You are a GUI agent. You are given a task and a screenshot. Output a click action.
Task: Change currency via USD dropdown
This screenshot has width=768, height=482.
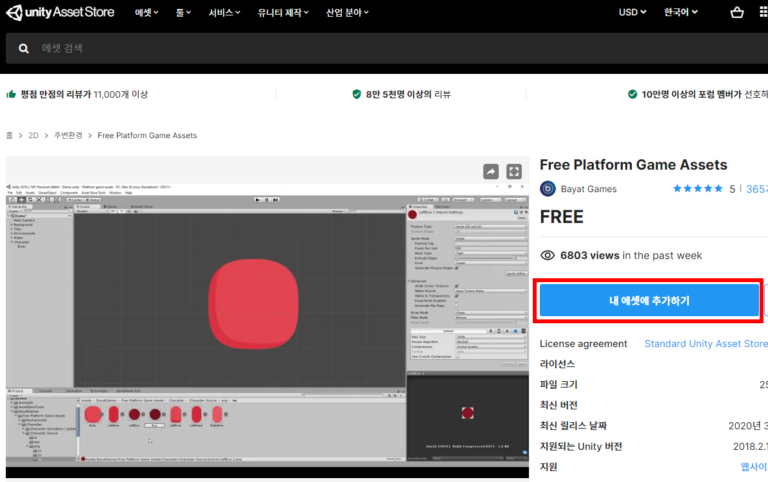coord(632,12)
